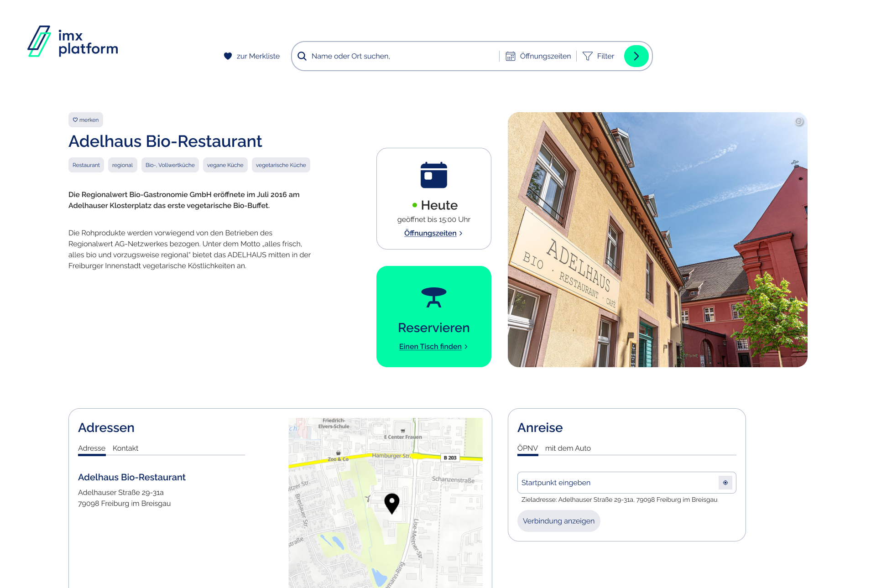Open the Öffnungszeiten link under Heute
This screenshot has height=588, width=876.
(x=433, y=233)
